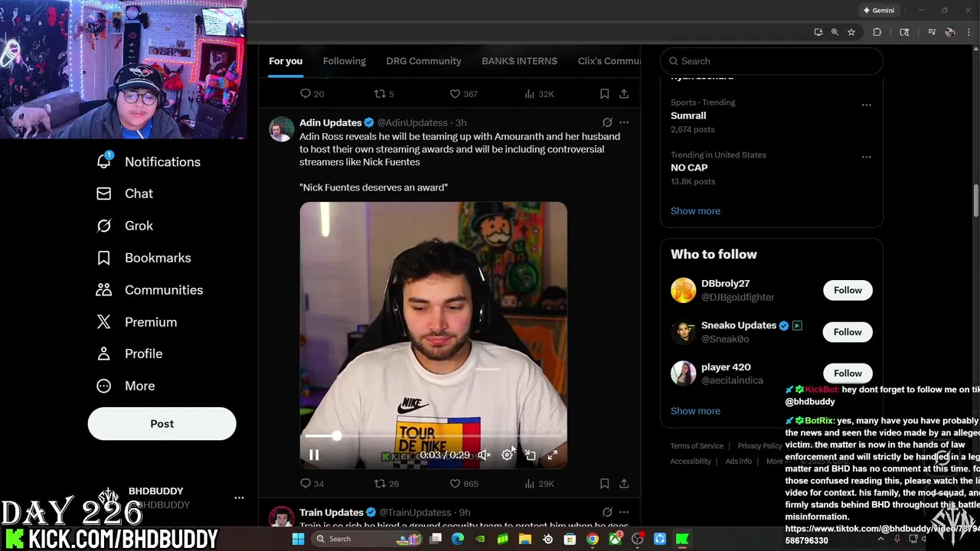Screen dimensions: 980x551
Task: Follow DBbroly27
Action: click(848, 290)
